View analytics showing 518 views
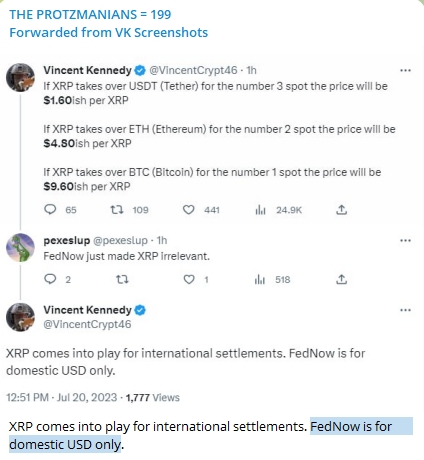 pyautogui.click(x=260, y=280)
